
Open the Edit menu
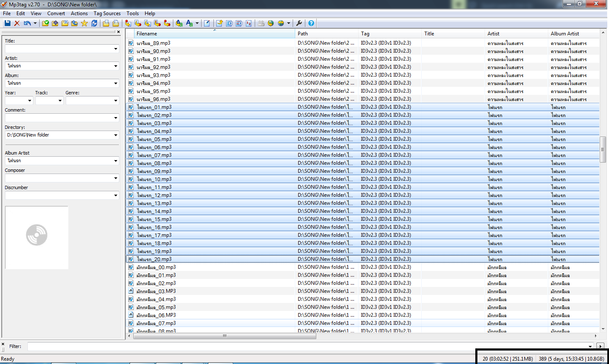click(x=21, y=13)
